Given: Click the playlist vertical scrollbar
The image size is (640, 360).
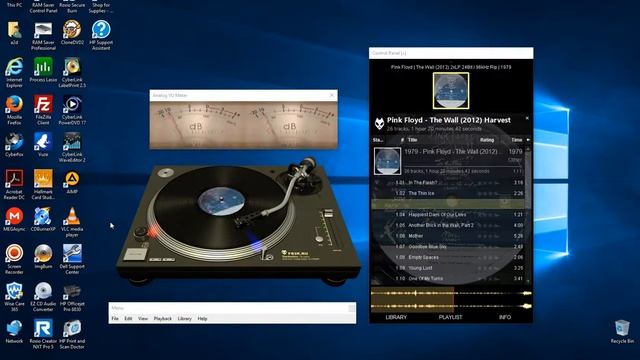Looking at the screenshot, I should 528,215.
